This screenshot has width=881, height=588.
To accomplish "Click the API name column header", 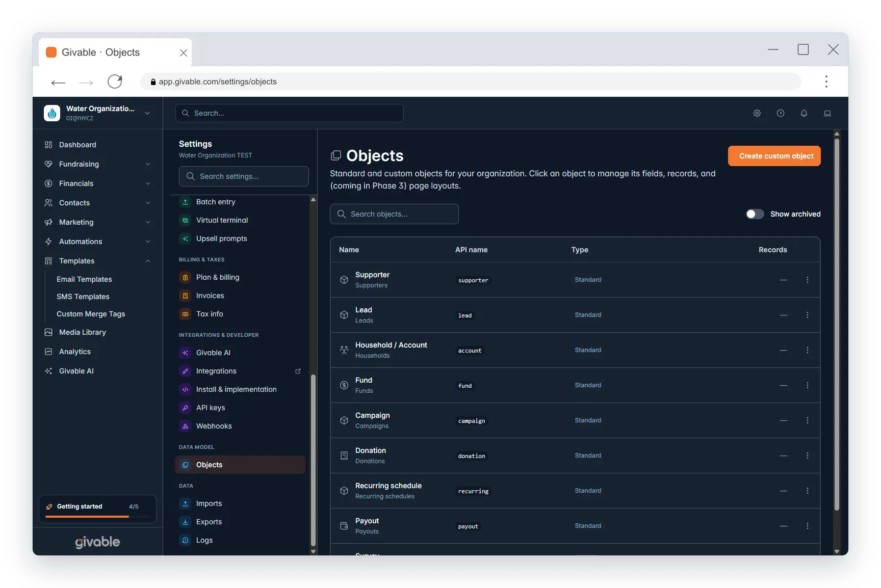I will click(471, 250).
